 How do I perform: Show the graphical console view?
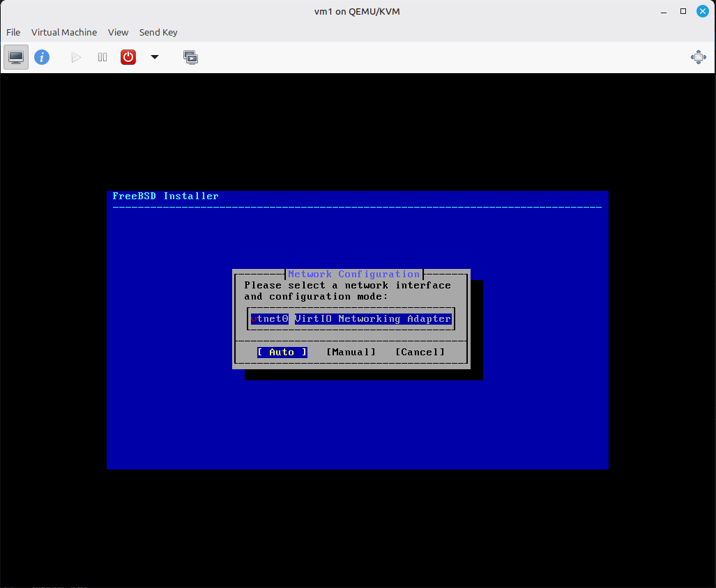16,57
